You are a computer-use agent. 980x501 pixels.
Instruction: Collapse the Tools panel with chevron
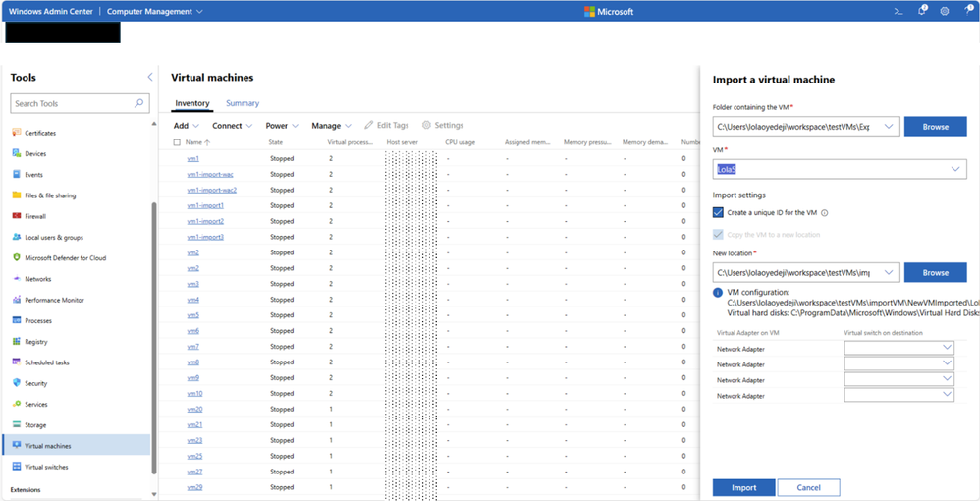click(149, 77)
